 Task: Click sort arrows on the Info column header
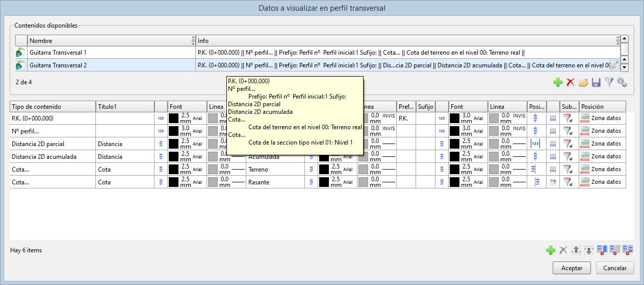pos(617,41)
